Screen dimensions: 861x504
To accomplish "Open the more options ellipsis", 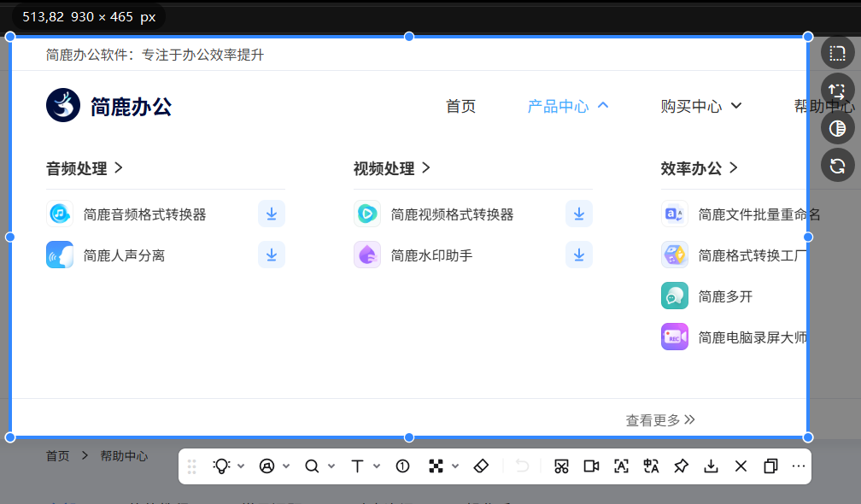I will tap(799, 466).
